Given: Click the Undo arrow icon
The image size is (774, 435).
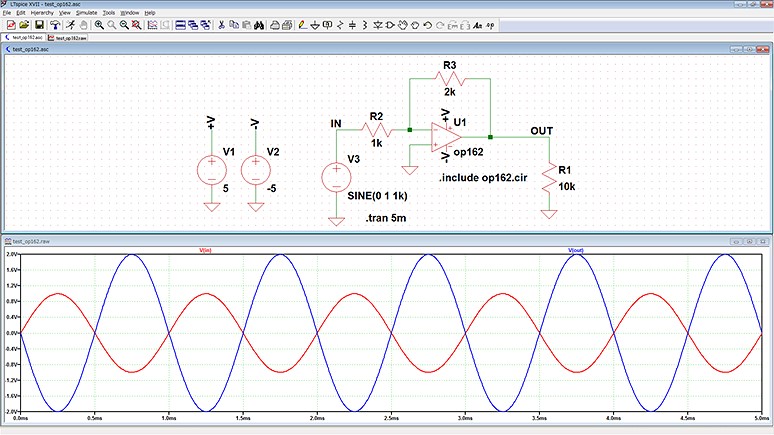Looking at the screenshot, I should click(427, 24).
